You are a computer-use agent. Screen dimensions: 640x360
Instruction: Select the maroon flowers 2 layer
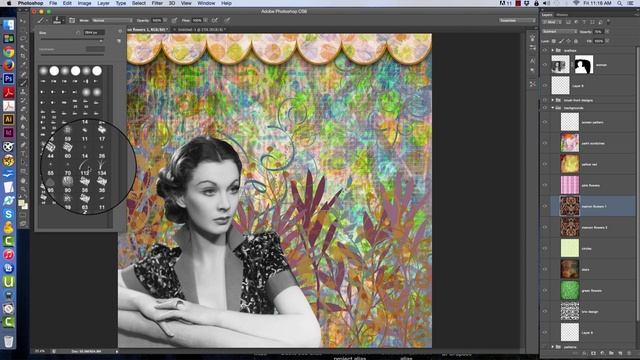[594, 227]
